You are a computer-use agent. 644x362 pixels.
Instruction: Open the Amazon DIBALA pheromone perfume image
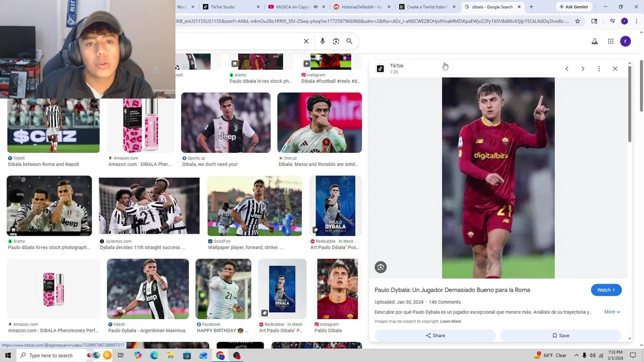(x=140, y=126)
